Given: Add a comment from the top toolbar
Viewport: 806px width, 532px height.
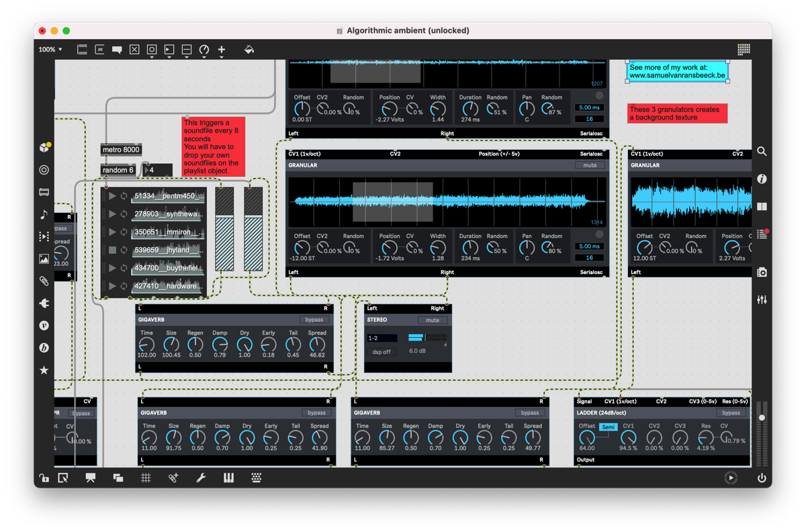Looking at the screenshot, I should [117, 50].
